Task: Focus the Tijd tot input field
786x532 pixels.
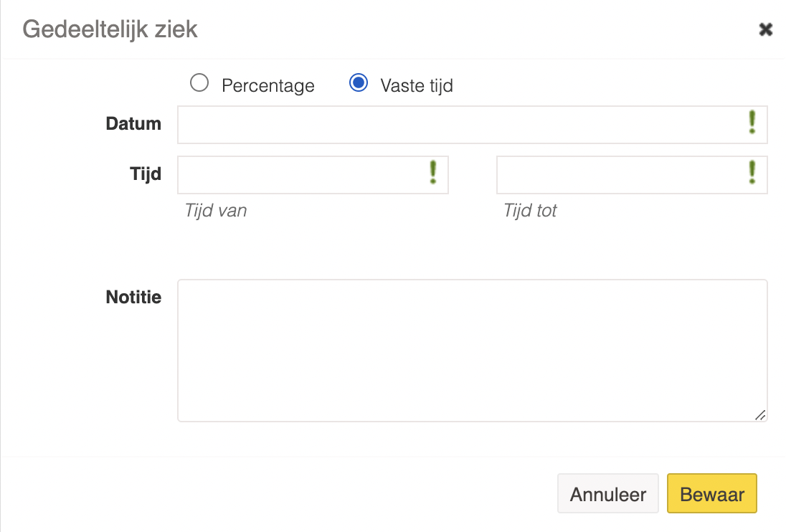Action: coord(632,175)
